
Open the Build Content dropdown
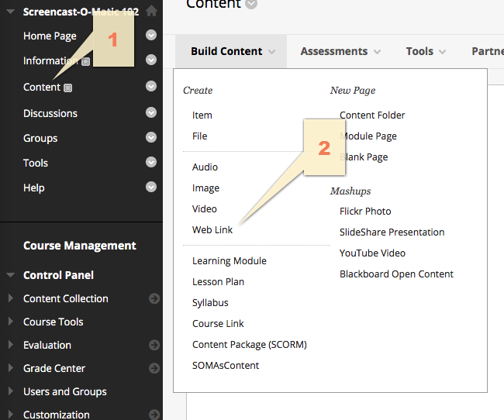pyautogui.click(x=231, y=51)
